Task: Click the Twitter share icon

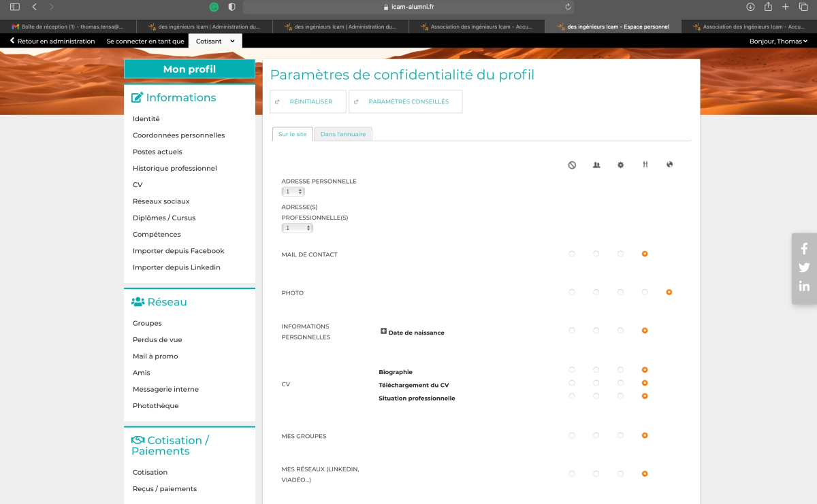Action: click(804, 267)
